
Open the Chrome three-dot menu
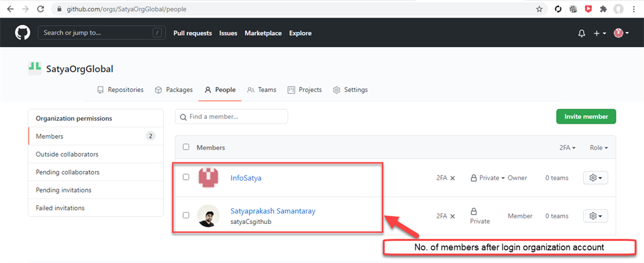(634, 9)
